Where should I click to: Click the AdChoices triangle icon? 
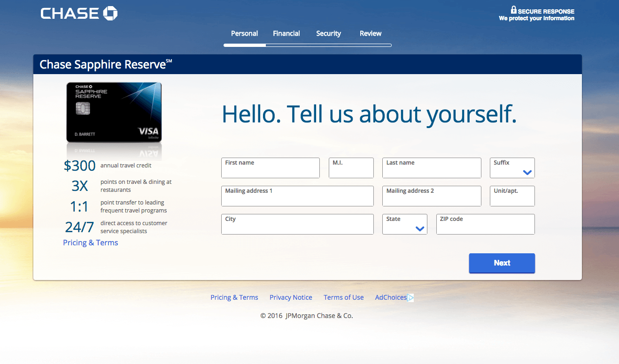(410, 297)
